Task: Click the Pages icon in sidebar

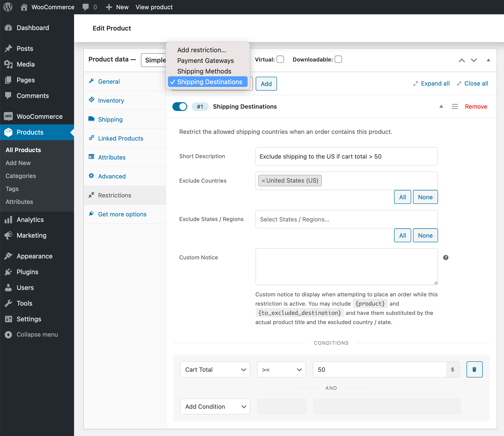Action: click(x=8, y=80)
